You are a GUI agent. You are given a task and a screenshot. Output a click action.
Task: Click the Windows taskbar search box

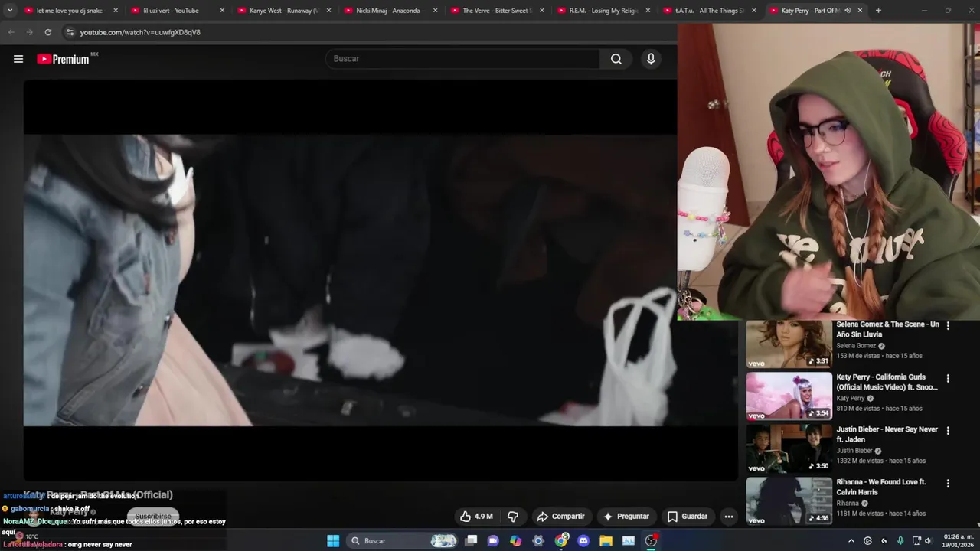[403, 541]
